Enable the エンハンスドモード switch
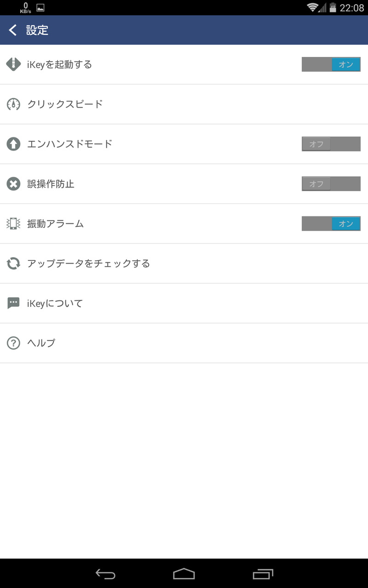This screenshot has width=368, height=588. (331, 144)
